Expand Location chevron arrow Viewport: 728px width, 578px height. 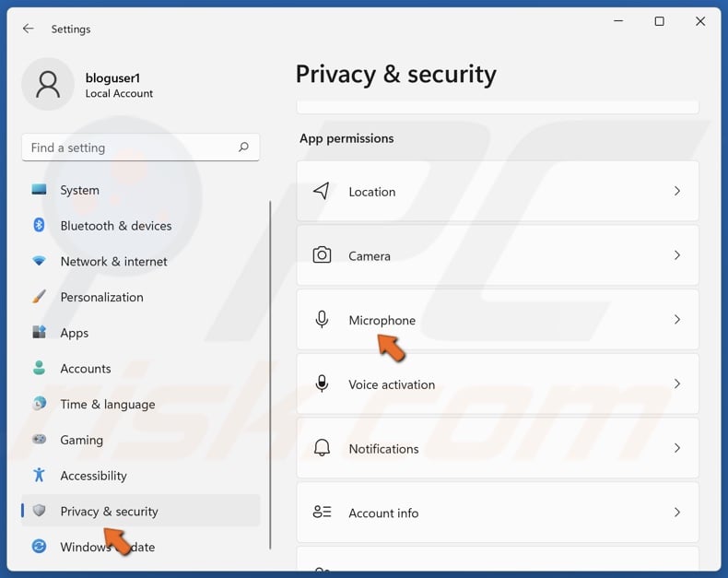click(x=677, y=191)
